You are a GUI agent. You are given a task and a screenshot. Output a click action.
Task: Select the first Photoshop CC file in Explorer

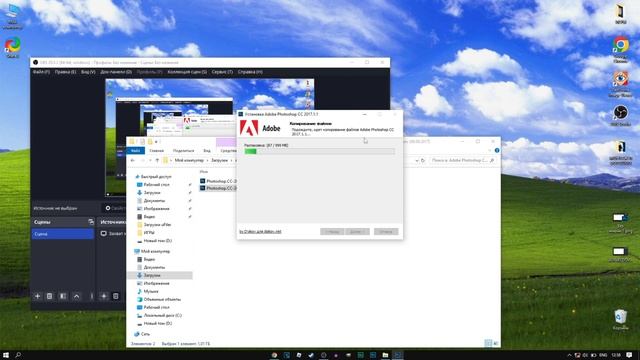tap(218, 181)
